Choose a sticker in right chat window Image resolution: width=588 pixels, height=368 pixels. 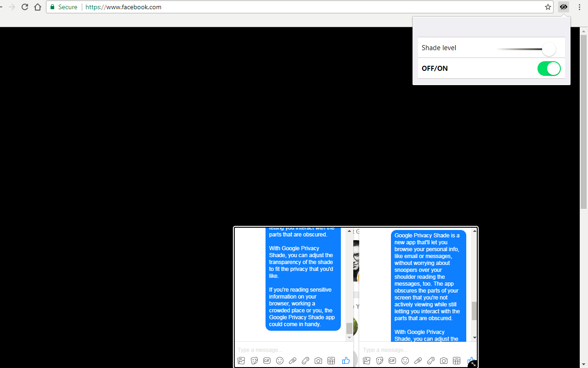(379, 361)
